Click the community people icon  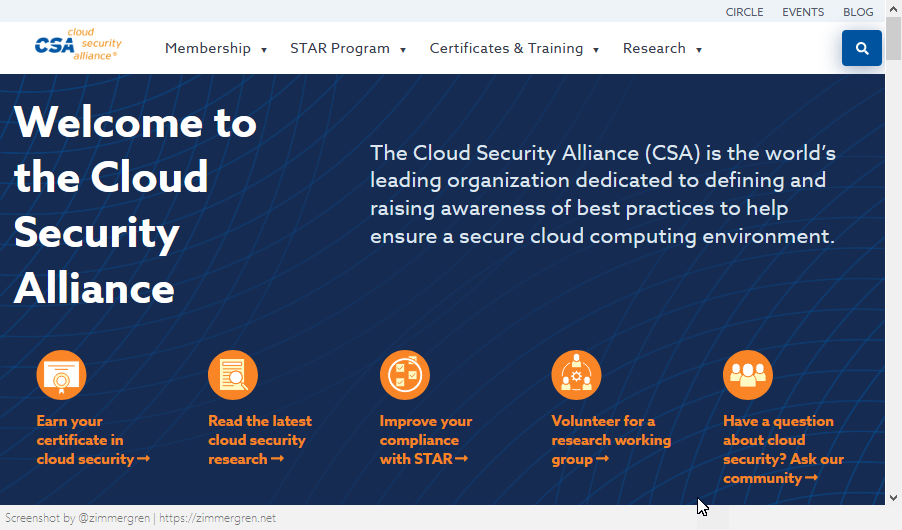click(748, 376)
